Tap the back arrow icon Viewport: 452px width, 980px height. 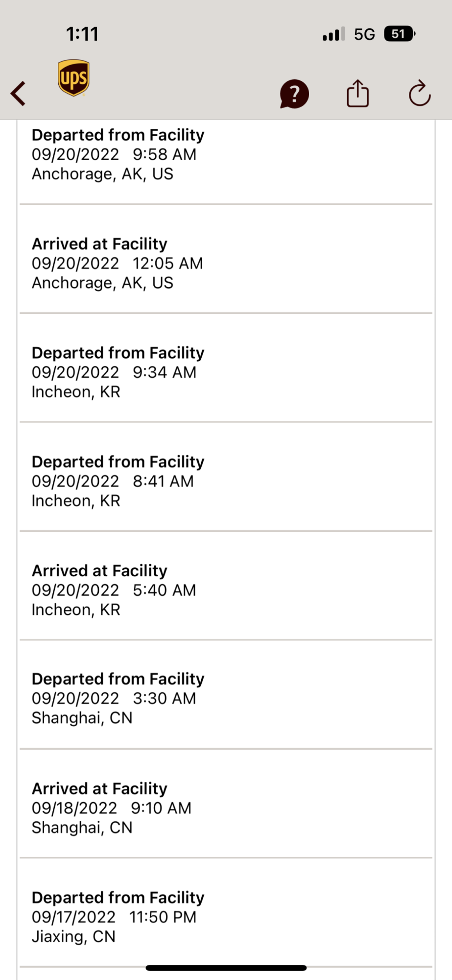19,93
